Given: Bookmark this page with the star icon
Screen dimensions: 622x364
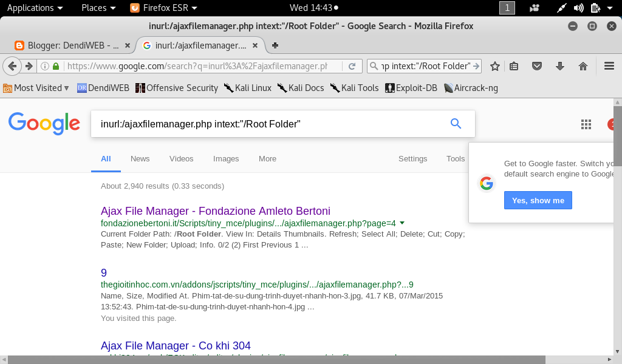Looking at the screenshot, I should 494,66.
